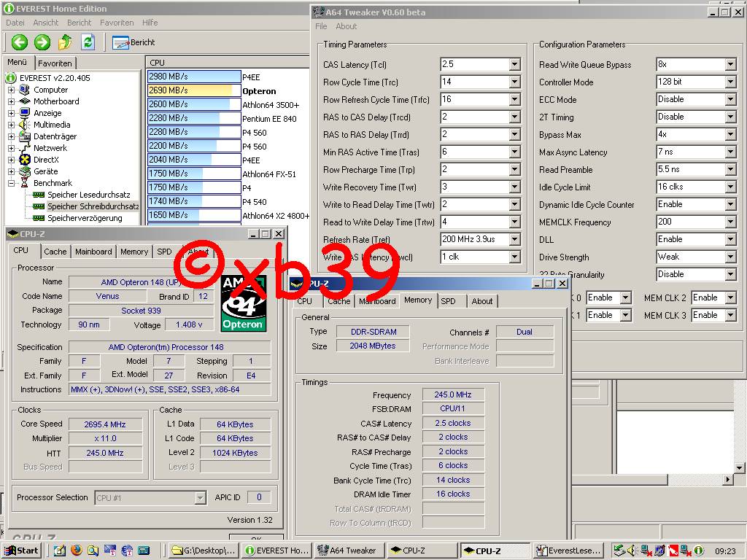Click the Up-level arrow icon in EVEREST toolbar
The width and height of the screenshot is (747, 560).
[x=65, y=42]
